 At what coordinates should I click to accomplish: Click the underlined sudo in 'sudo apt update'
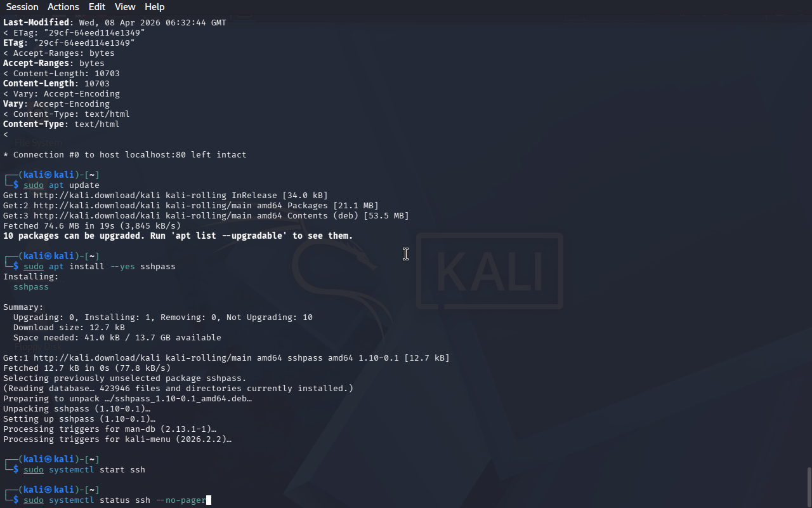coord(34,185)
